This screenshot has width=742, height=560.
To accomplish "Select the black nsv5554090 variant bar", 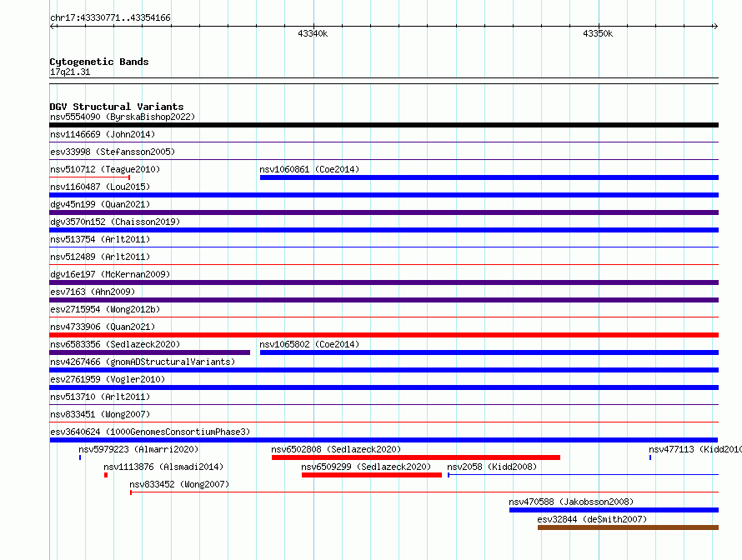I will [384, 125].
